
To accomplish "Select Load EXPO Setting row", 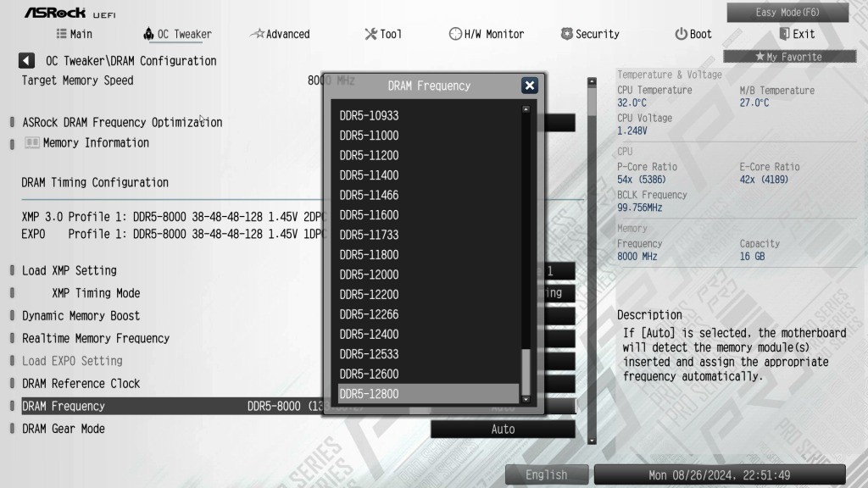I will tap(72, 361).
